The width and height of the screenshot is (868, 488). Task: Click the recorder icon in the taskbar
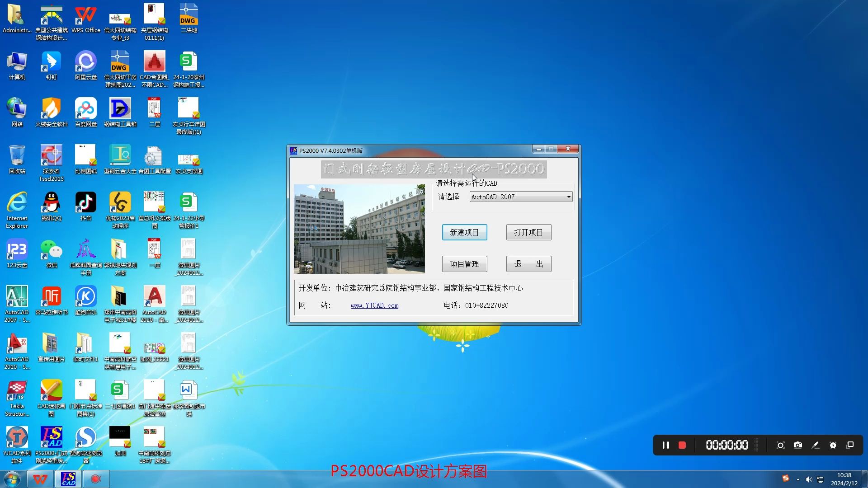[96, 479]
